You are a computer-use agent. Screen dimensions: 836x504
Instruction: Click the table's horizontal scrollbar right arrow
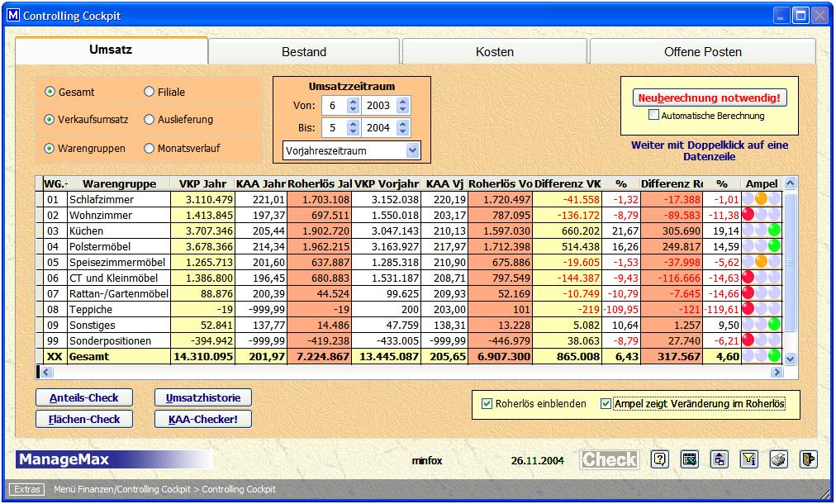(776, 373)
